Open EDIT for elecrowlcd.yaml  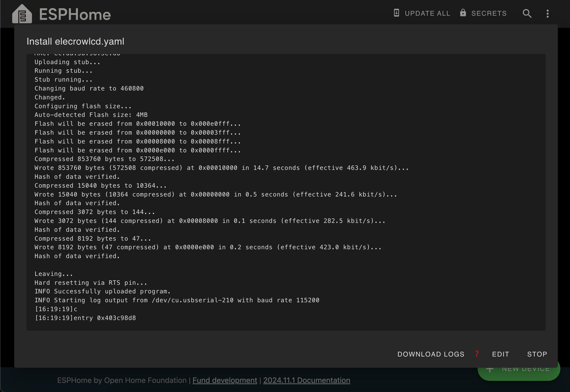click(501, 354)
